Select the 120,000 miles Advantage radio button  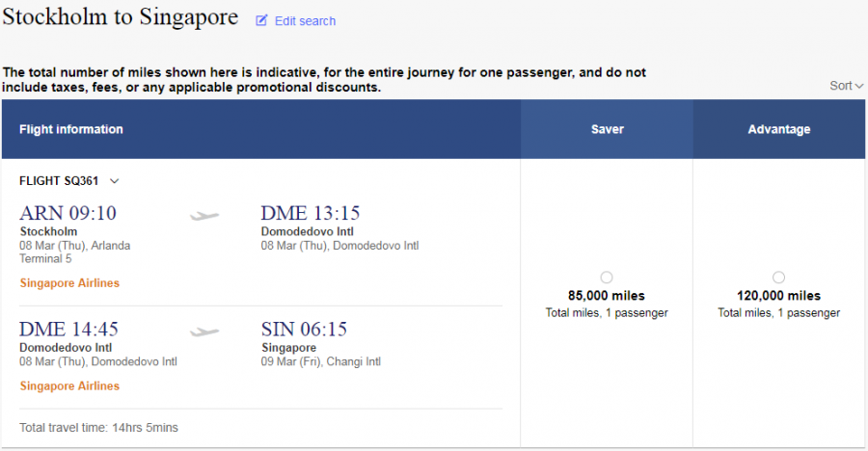(778, 278)
